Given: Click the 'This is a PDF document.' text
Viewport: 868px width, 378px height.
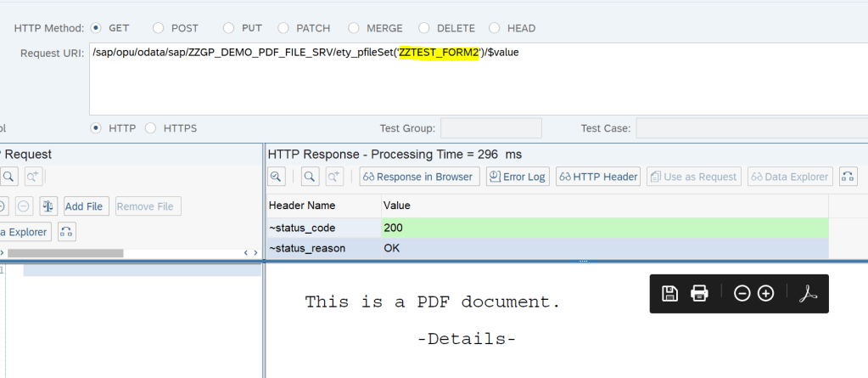Looking at the screenshot, I should coord(433,302).
